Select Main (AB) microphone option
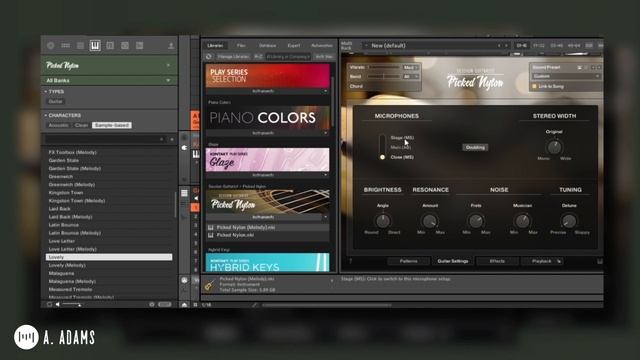This screenshot has height=360, width=640. tap(400, 147)
